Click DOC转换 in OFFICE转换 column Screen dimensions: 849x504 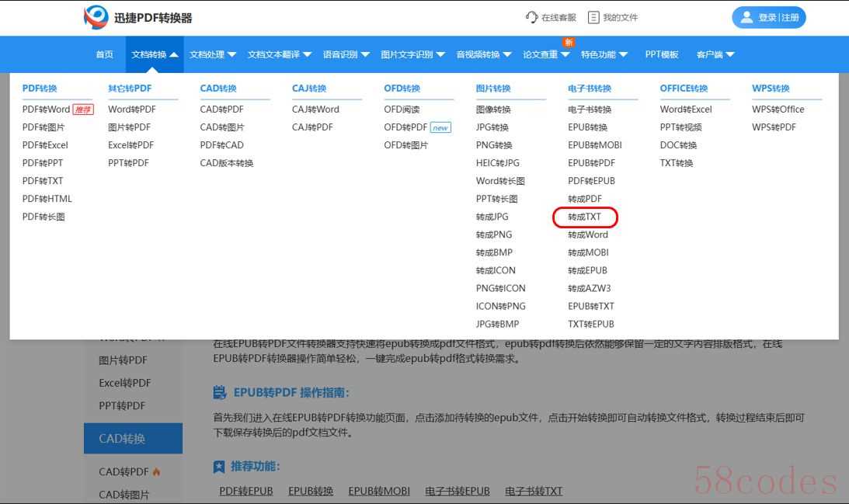coord(678,145)
